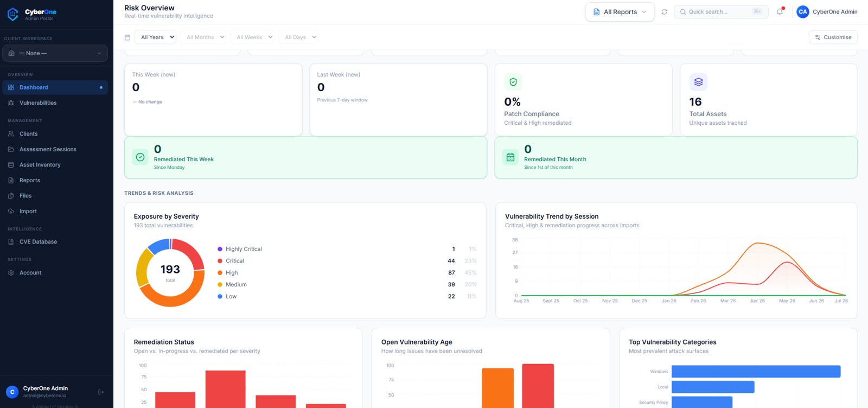This screenshot has width=868, height=408.
Task: Go to Vulnerabilities page
Action: click(x=55, y=103)
